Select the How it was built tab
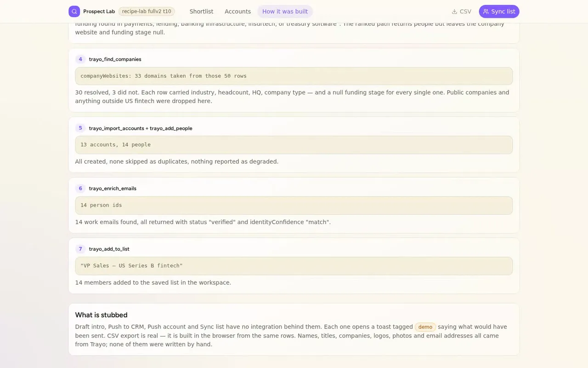This screenshot has width=588, height=368. [285, 11]
